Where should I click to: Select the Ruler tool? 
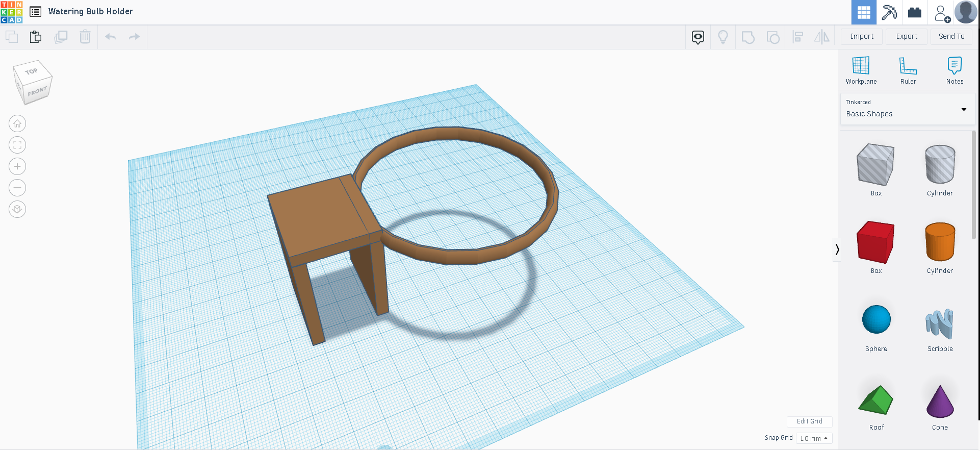(908, 70)
